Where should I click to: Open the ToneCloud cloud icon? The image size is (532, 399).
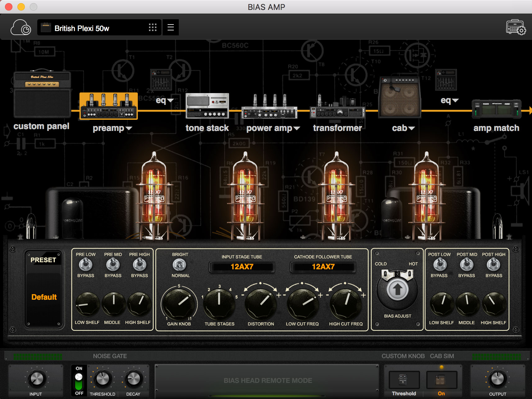pyautogui.click(x=21, y=28)
